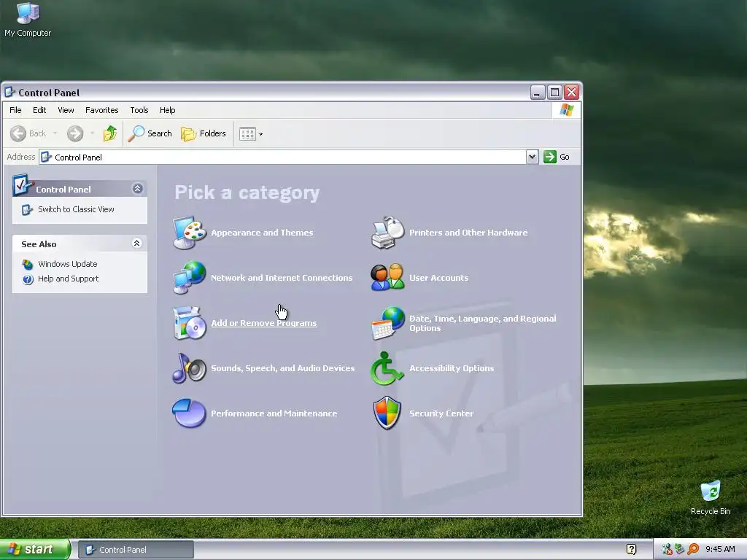The width and height of the screenshot is (747, 560).
Task: Open the Add or Remove Programs CD icon
Action: (x=189, y=323)
